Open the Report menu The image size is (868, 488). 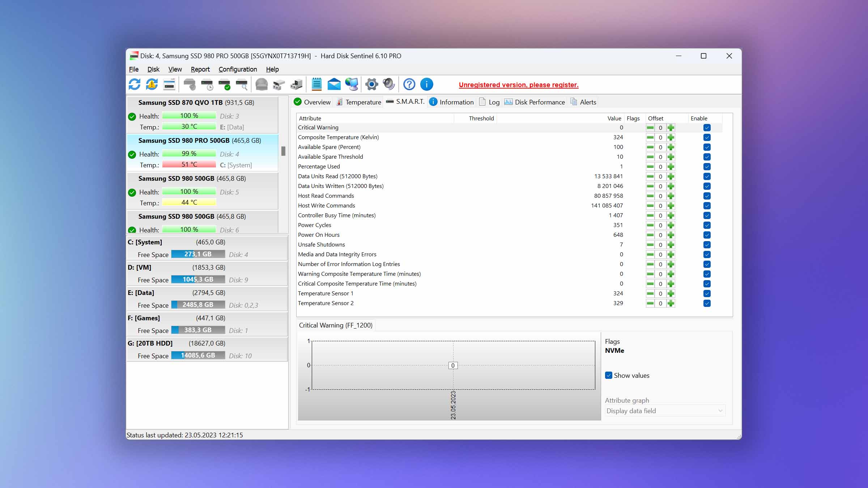pos(200,69)
